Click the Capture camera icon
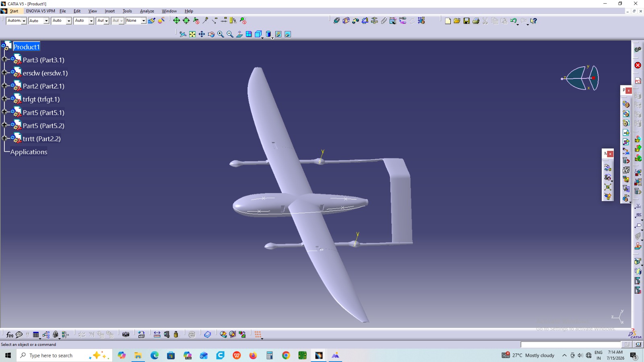Screen dimensions: 644x362 pos(126,335)
